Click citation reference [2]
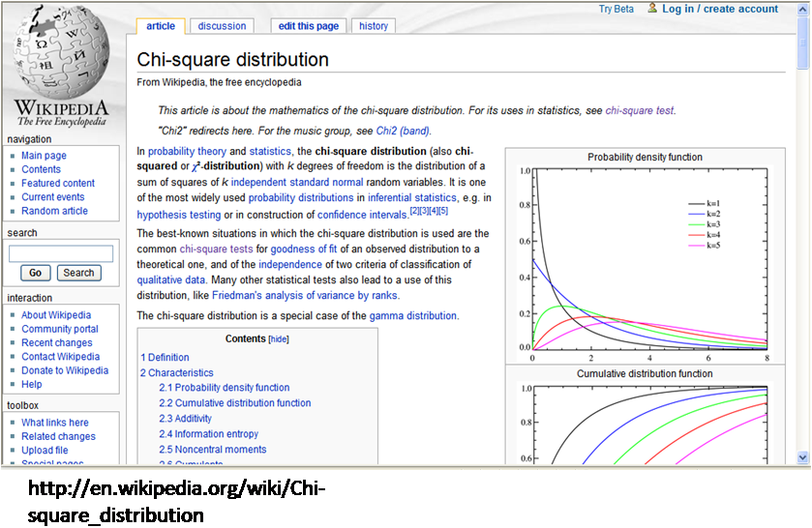 coord(414,211)
